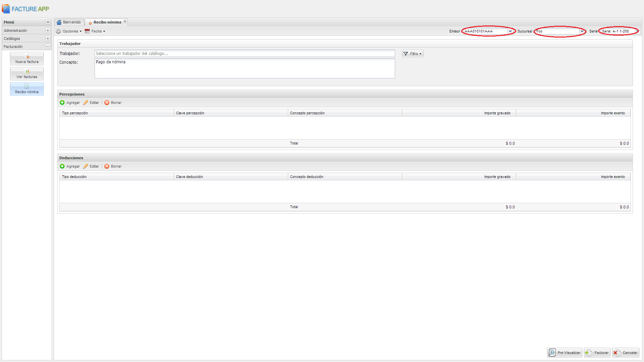This screenshot has height=362, width=644.
Task: Switch to the Bienvenido tab
Action: (x=69, y=22)
